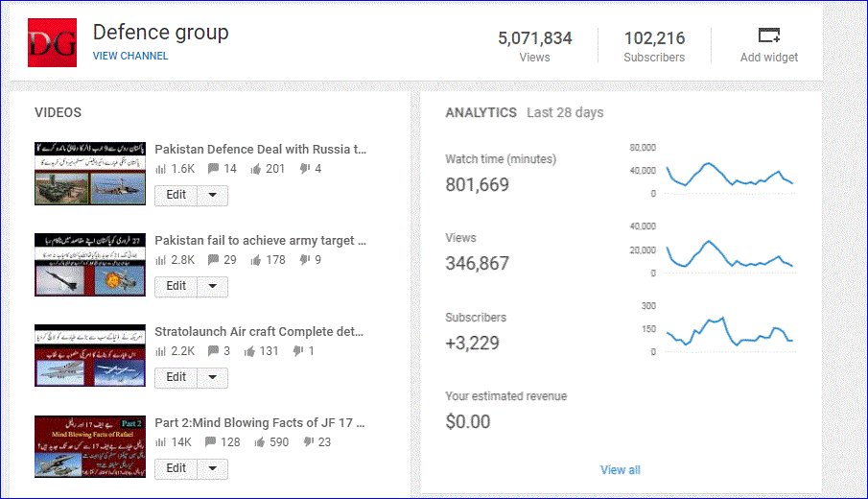The height and width of the screenshot is (499, 868).
Task: Open the View all analytics link
Action: (620, 470)
